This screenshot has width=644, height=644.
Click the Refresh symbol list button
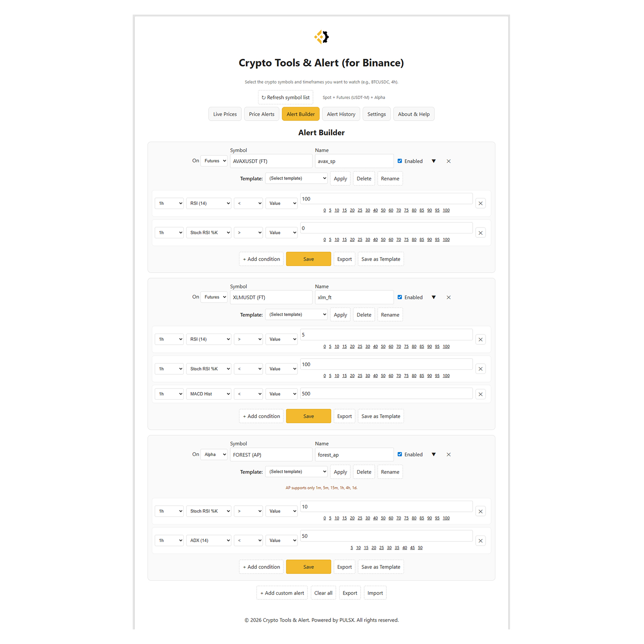[x=286, y=97]
